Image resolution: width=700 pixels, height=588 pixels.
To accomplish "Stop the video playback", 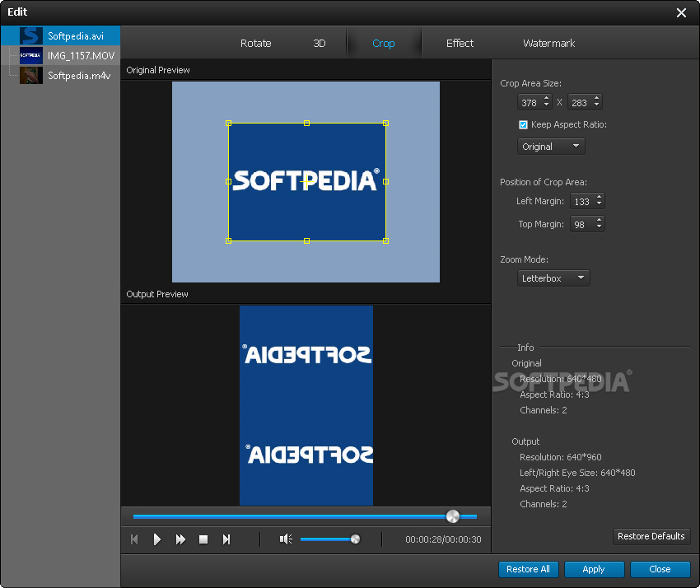I will point(203,539).
